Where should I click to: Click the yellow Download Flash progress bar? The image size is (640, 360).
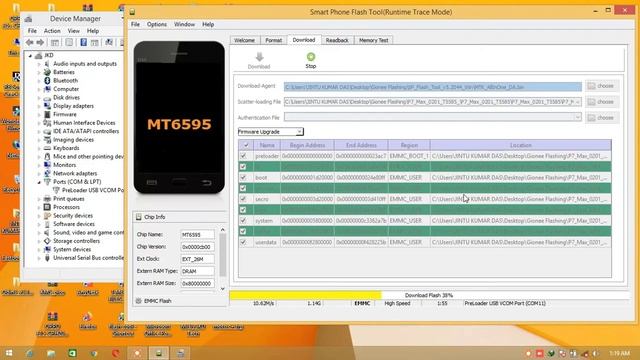point(305,295)
